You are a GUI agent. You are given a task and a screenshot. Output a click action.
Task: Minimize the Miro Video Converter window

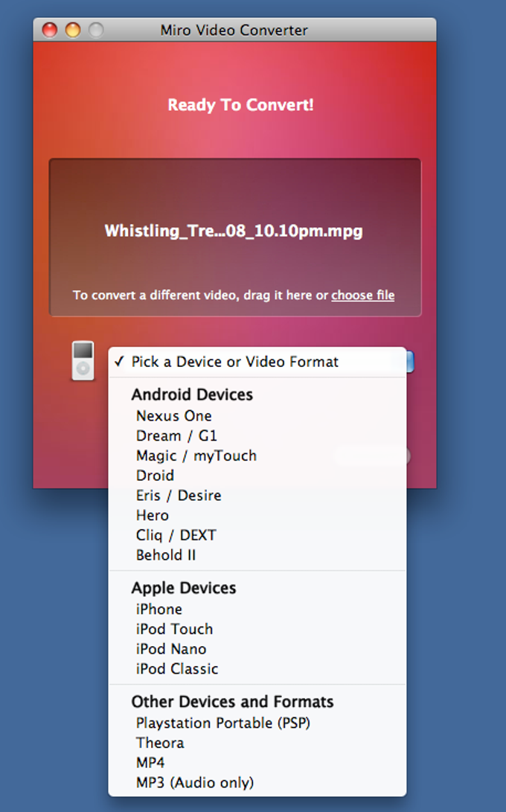click(73, 30)
